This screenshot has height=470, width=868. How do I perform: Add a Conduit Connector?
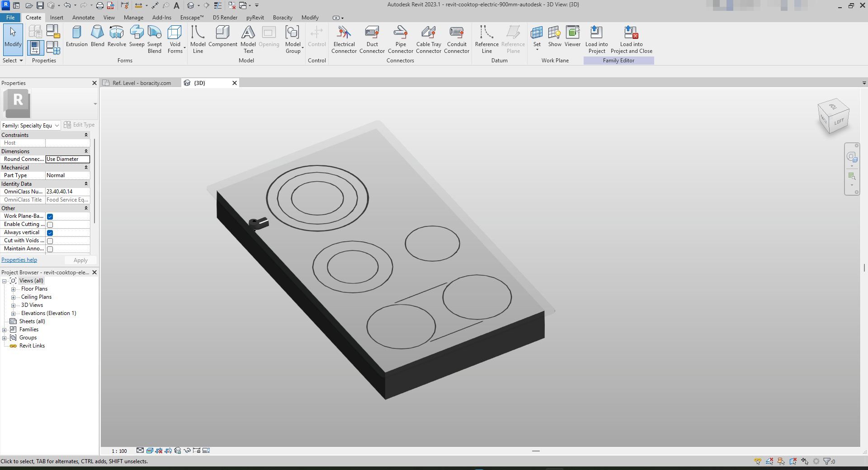(x=457, y=39)
